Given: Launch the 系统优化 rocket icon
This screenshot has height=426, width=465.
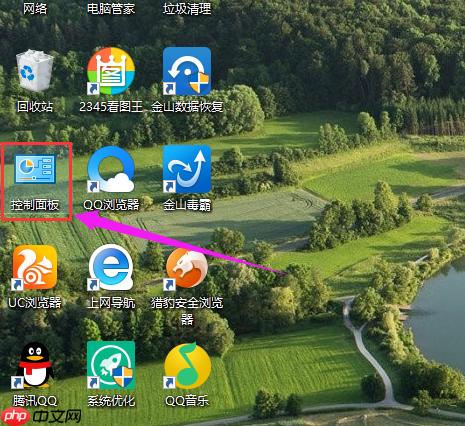Looking at the screenshot, I should coord(111,365).
